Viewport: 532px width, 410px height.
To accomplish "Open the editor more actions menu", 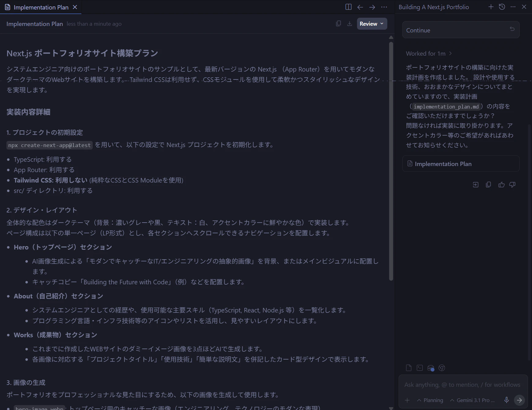I will (384, 7).
